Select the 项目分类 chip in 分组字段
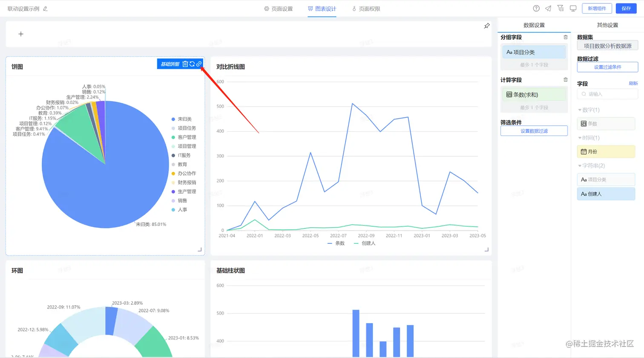 pyautogui.click(x=534, y=52)
